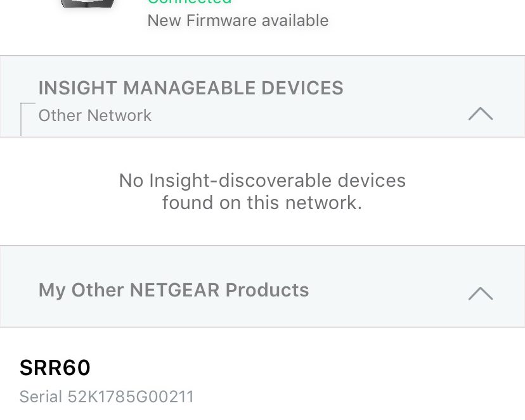Select the Other Network label
The width and height of the screenshot is (525, 420).
pos(95,116)
